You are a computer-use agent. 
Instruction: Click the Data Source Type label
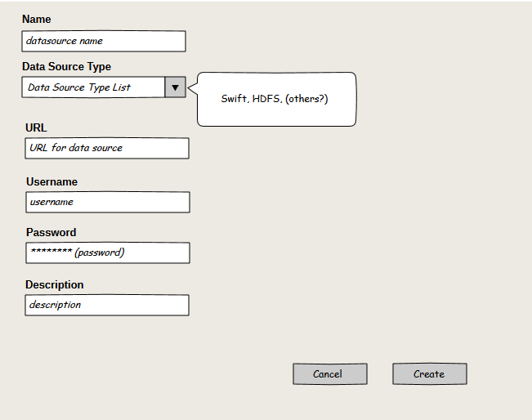(x=66, y=66)
